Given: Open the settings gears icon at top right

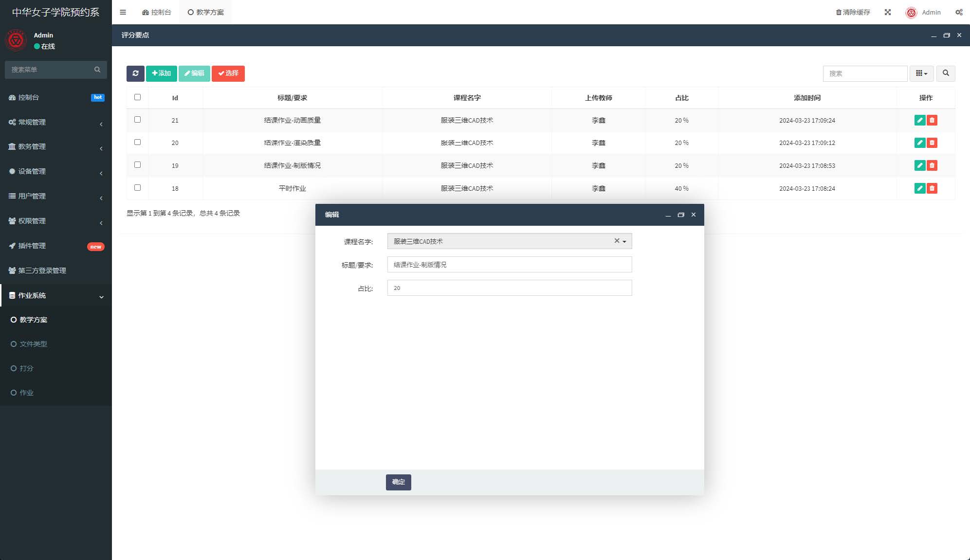Looking at the screenshot, I should (958, 12).
